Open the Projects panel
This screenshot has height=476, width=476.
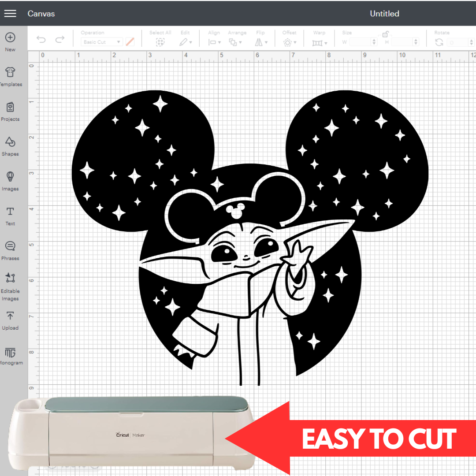pos(10,112)
